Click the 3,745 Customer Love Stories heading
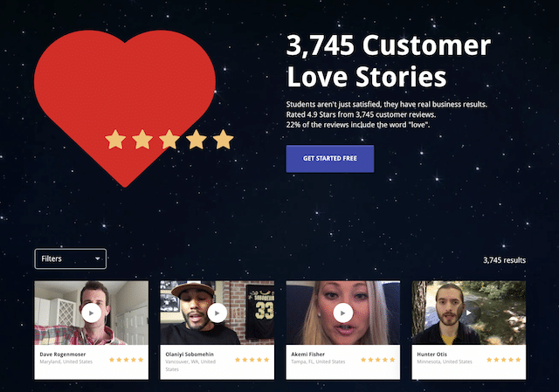The image size is (559, 392). 389,60
